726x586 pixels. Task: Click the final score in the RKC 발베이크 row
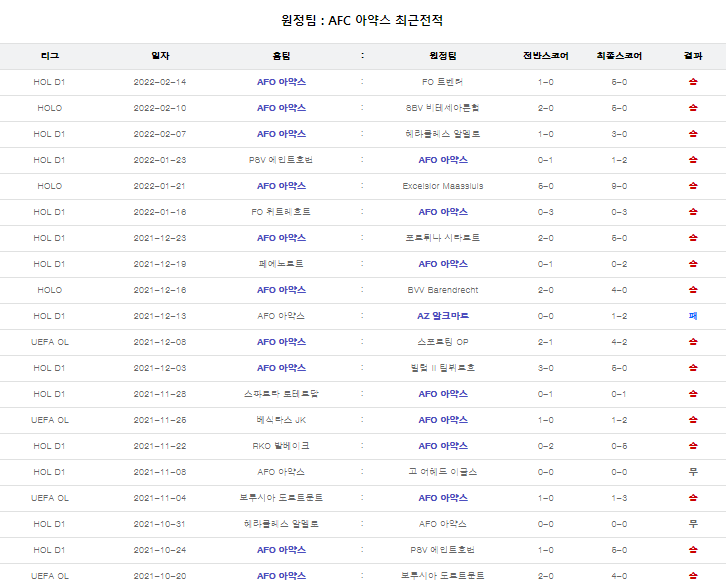point(619,446)
